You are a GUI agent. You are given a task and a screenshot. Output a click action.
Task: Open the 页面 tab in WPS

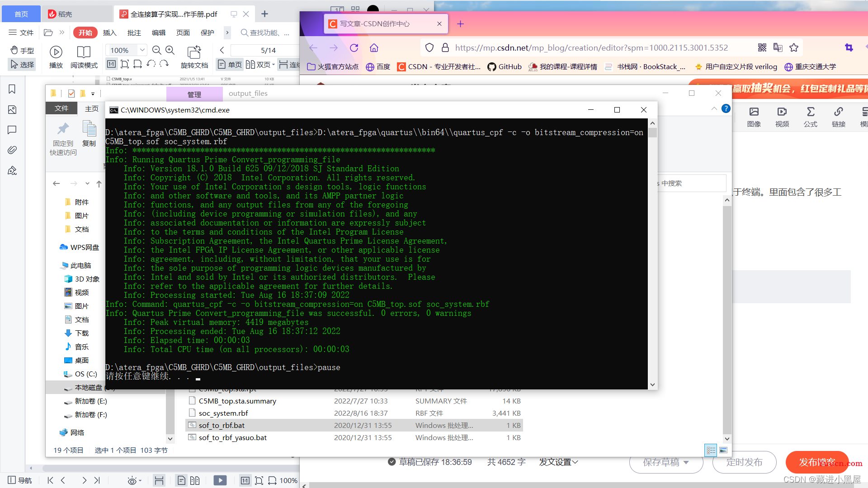coord(183,33)
